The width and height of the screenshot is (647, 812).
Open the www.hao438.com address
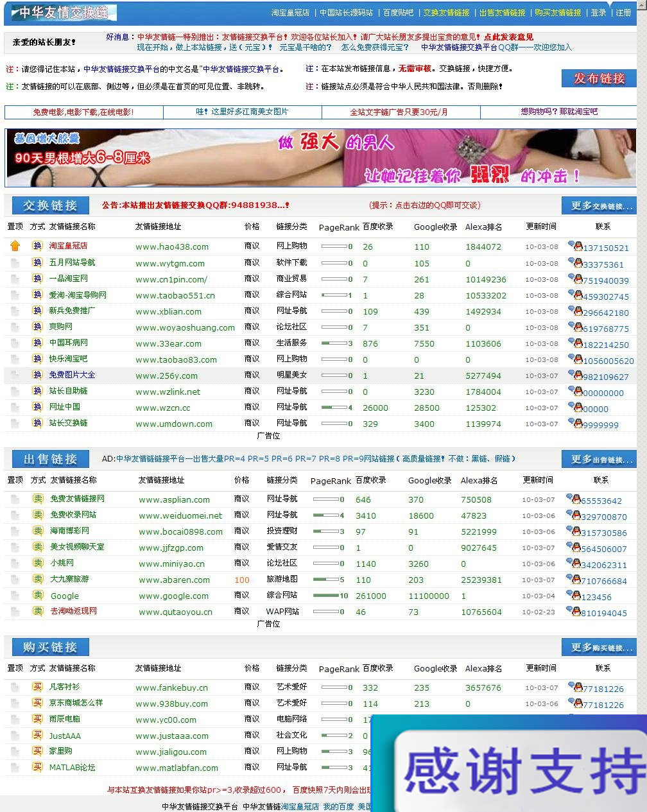[172, 246]
